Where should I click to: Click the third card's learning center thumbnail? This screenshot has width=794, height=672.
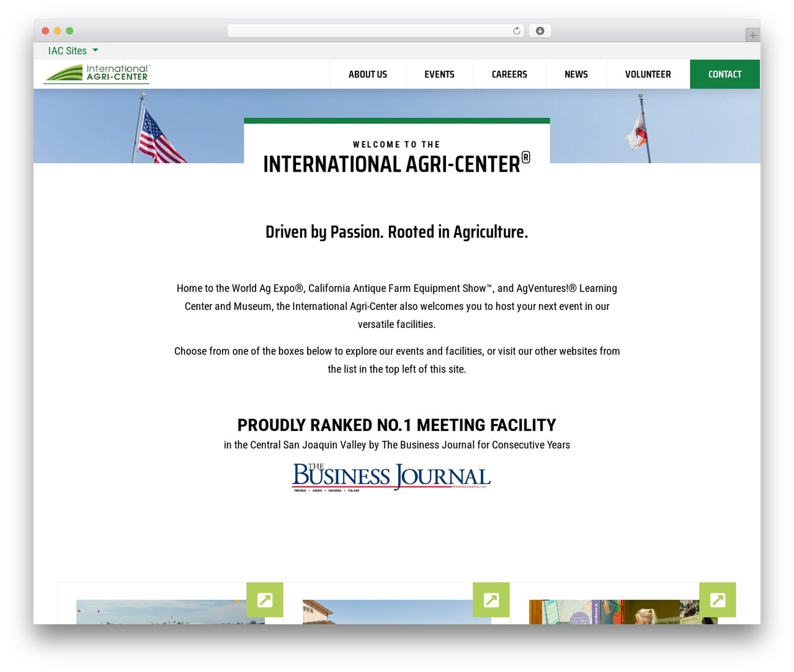[x=623, y=612]
